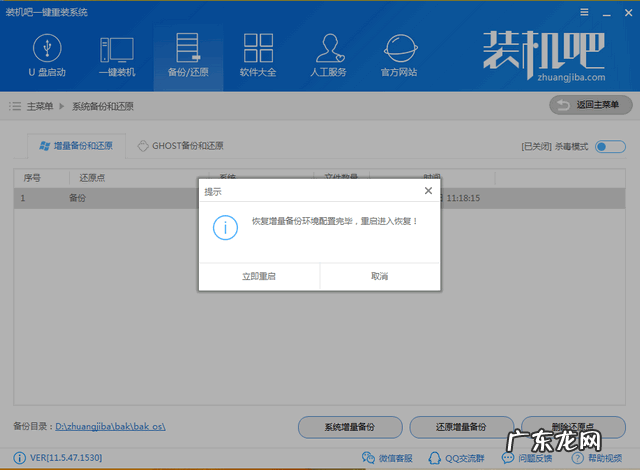This screenshot has height=470, width=640.
Task: Click the version info icon beside VER
Action: tap(19, 458)
